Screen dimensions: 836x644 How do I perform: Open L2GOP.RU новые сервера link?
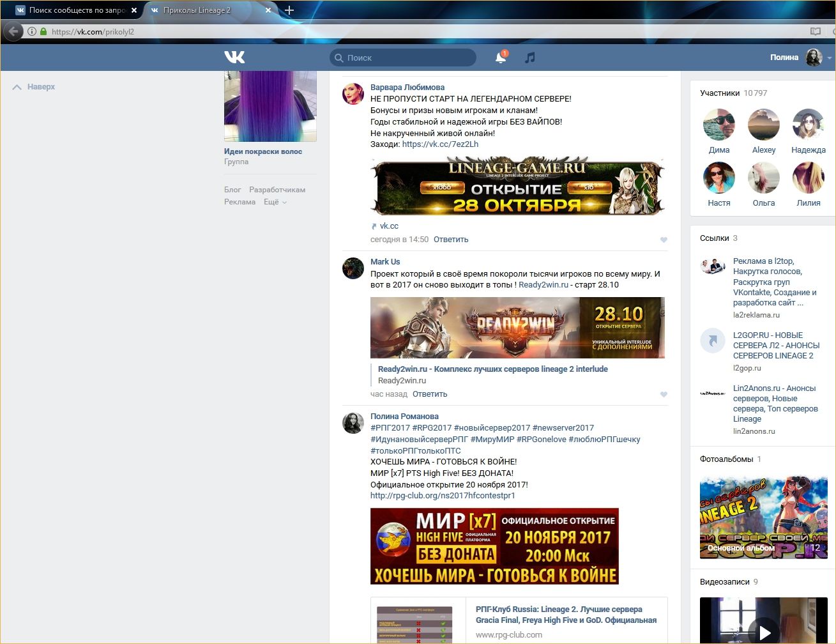pyautogui.click(x=776, y=346)
